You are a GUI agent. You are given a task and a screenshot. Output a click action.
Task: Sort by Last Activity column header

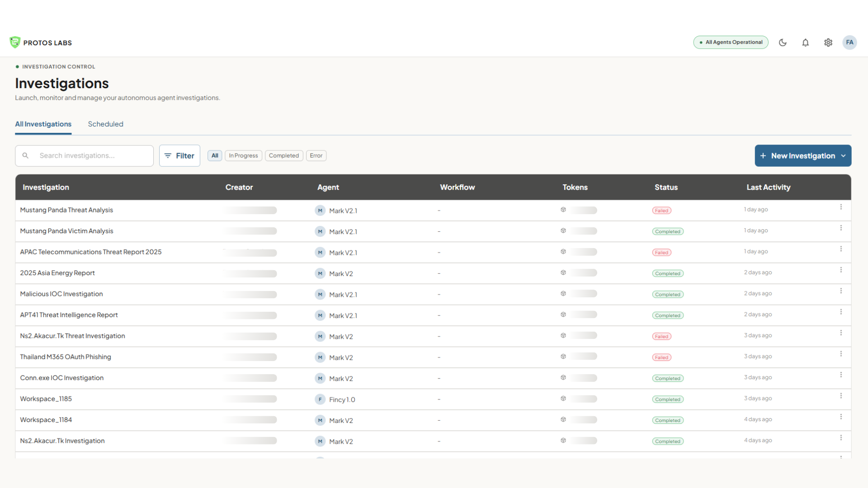[x=768, y=187]
